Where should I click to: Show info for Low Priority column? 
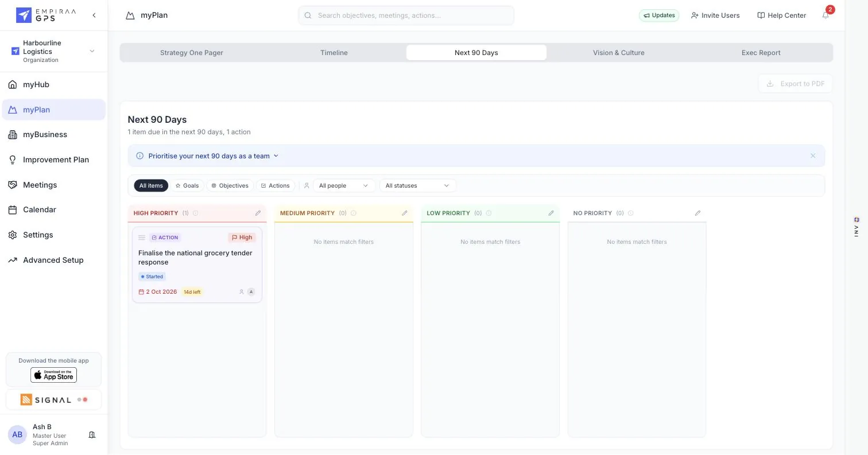tap(489, 213)
